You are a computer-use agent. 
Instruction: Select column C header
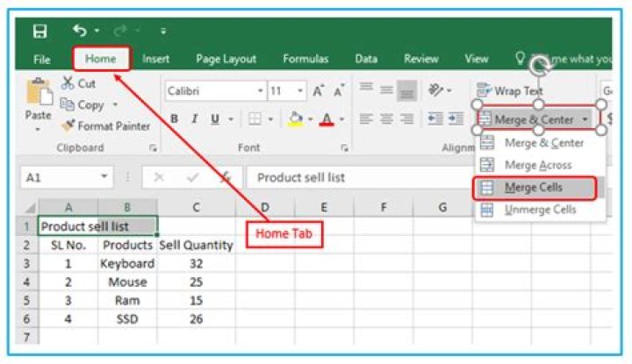[197, 207]
